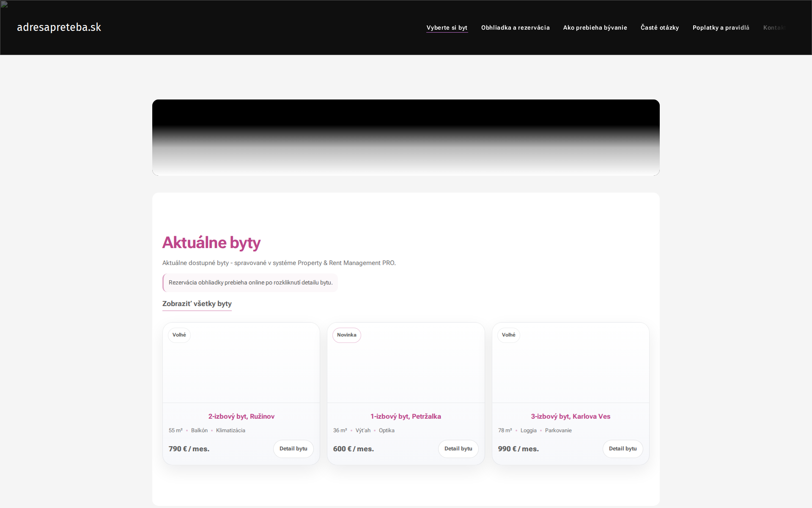Click the Volhé badge on Karlova Ves card
This screenshot has height=508, width=812.
click(509, 335)
